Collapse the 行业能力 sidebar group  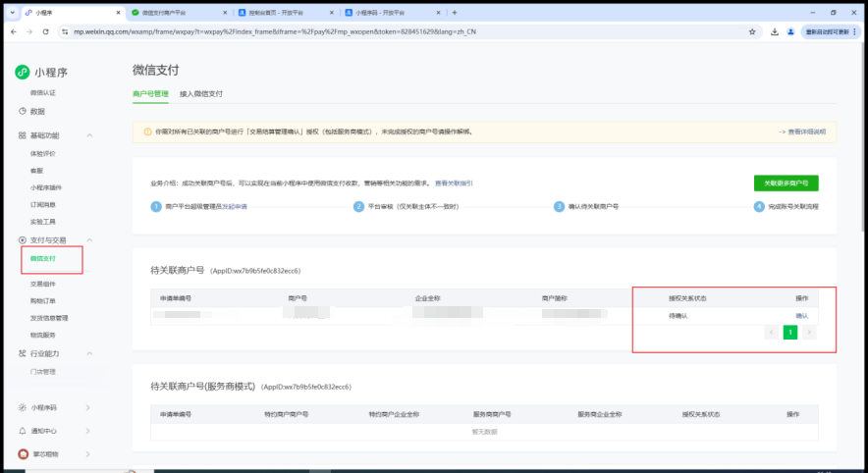point(89,353)
